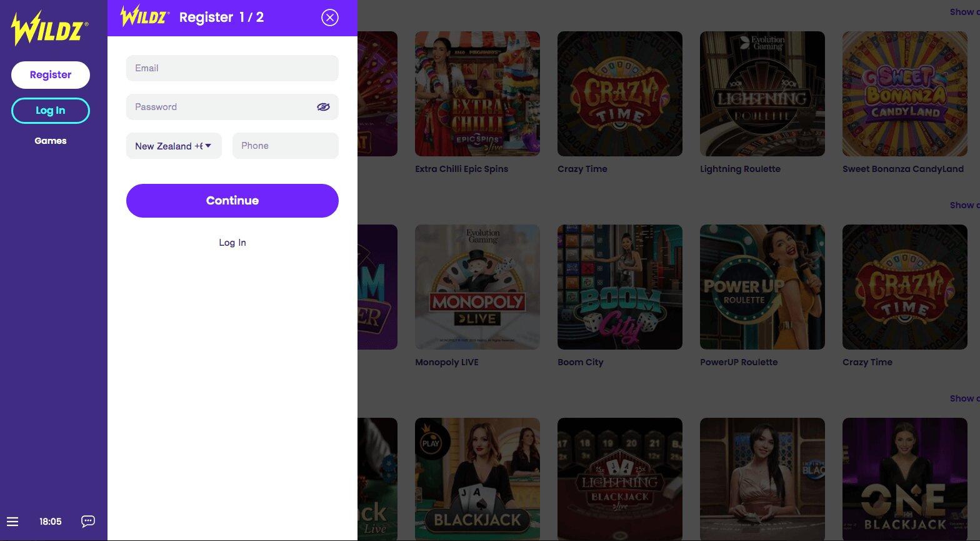The image size is (980, 541).
Task: Click the Wildz logo in register header
Action: [144, 17]
